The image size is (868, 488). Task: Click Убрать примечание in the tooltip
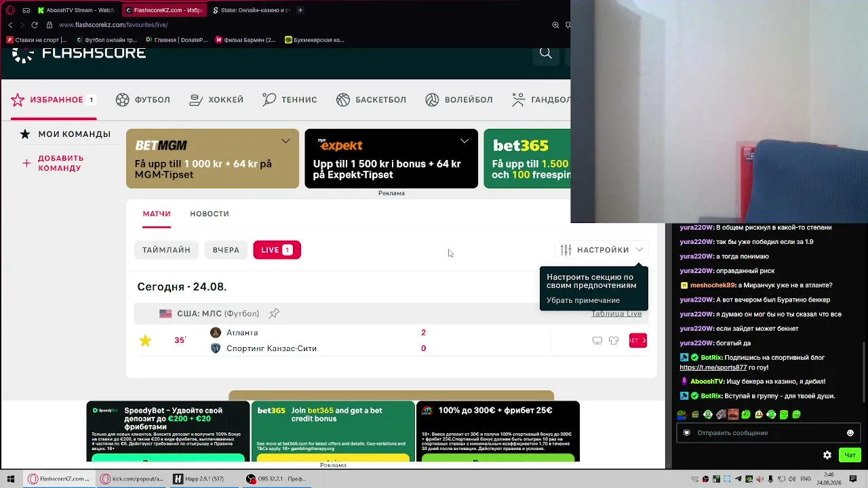tap(583, 300)
